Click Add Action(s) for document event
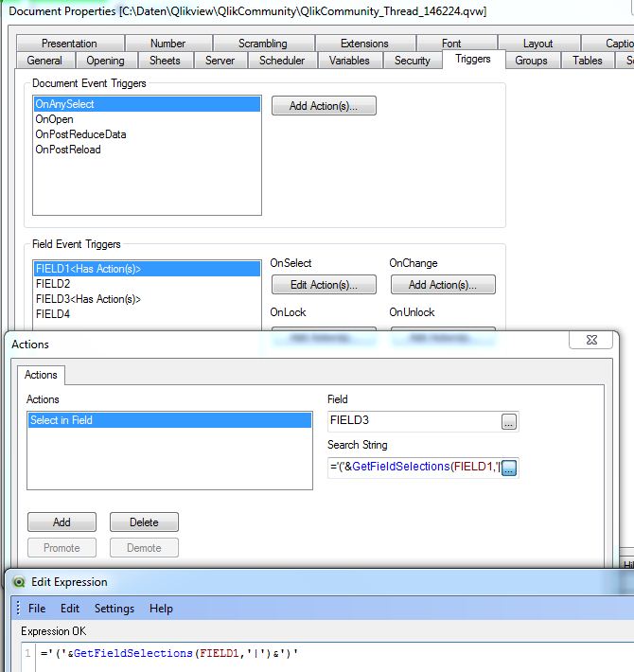The height and width of the screenshot is (672, 634). point(324,106)
